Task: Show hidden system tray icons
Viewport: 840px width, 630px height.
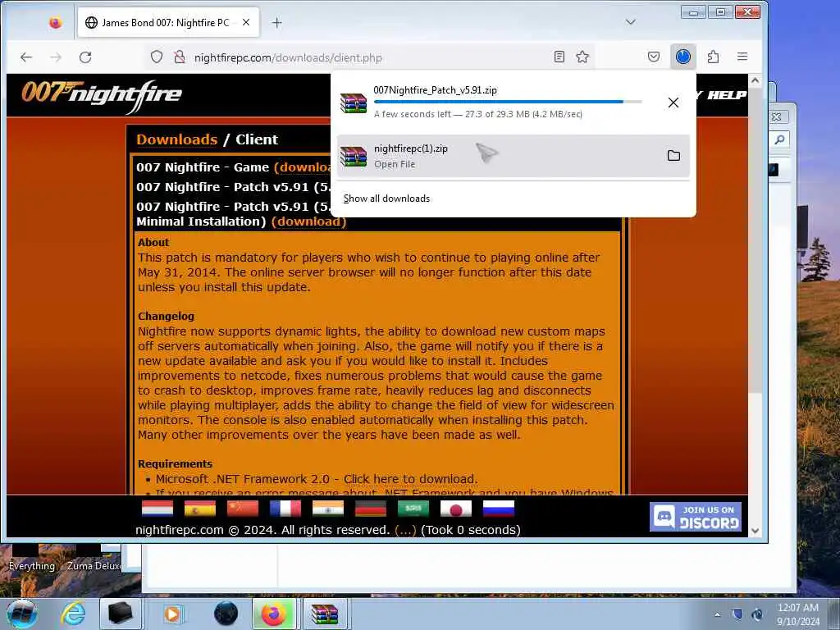Action: pos(717,614)
